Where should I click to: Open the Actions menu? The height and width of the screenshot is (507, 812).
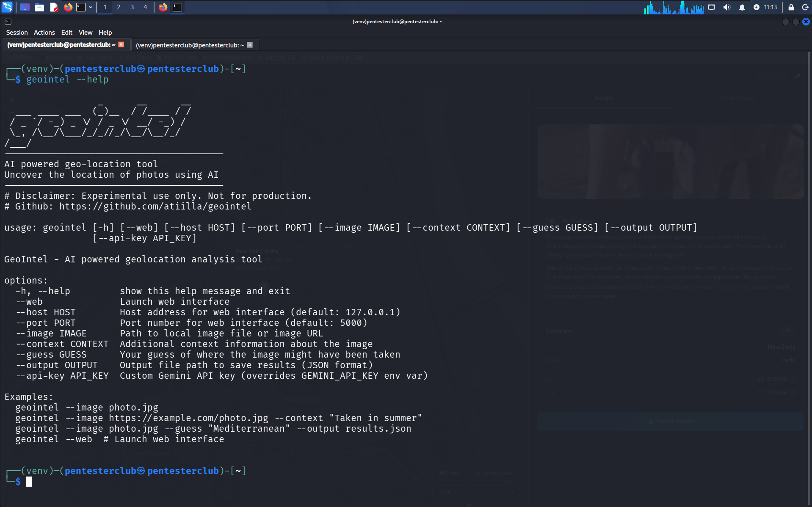pyautogui.click(x=44, y=33)
